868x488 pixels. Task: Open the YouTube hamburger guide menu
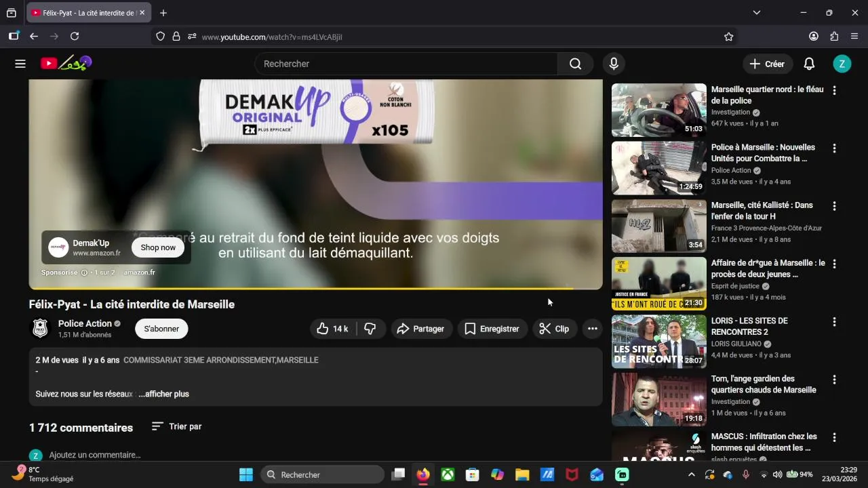[20, 64]
